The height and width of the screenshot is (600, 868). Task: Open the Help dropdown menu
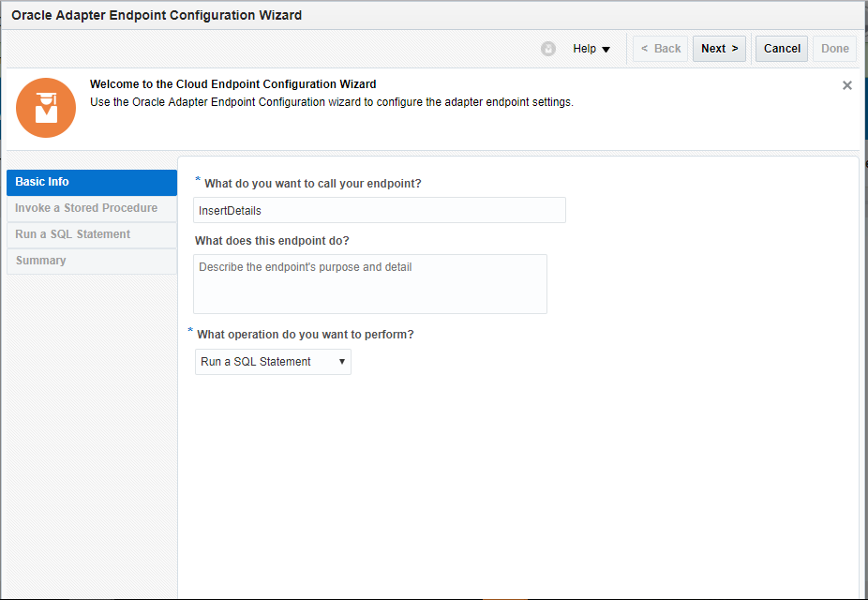(591, 49)
